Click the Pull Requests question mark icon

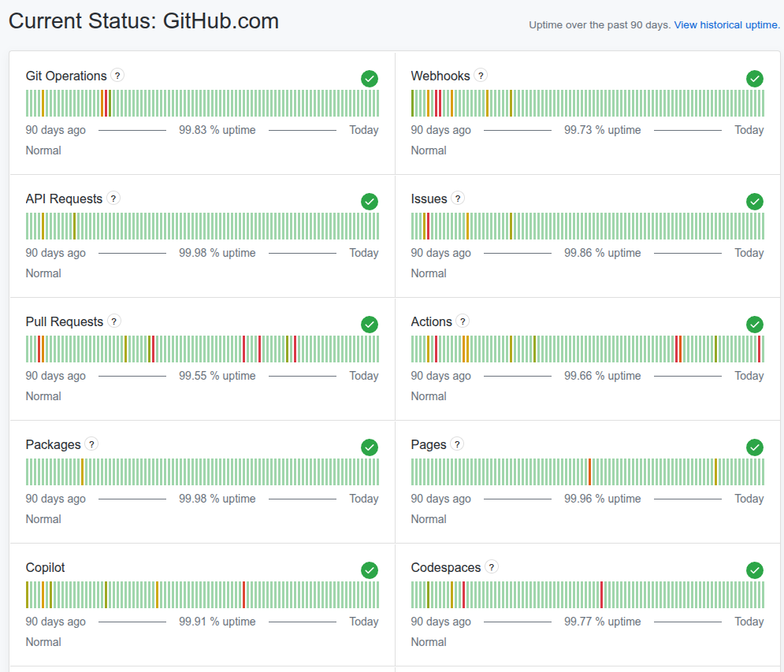[x=114, y=321]
